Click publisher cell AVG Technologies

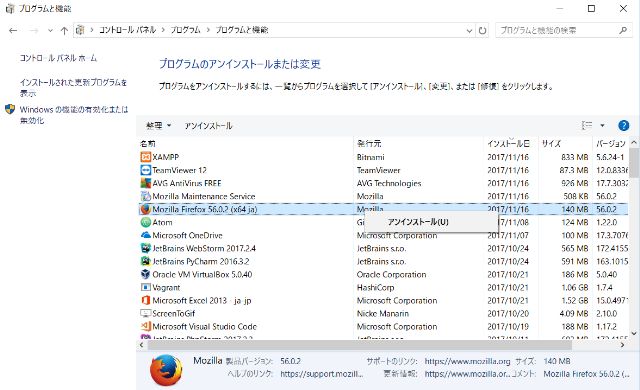[x=389, y=183]
